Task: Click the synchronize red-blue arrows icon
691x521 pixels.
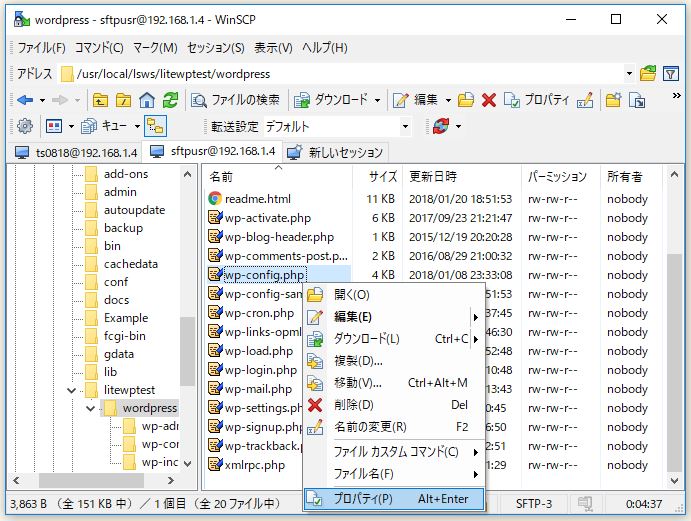Action: coord(441,127)
